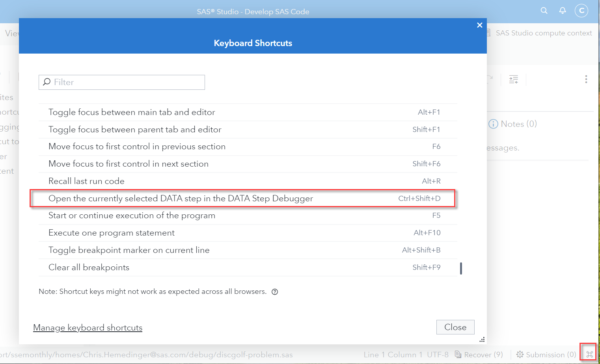Click the search magnifier icon in header
Viewport: 600px width, 364px height.
544,11
